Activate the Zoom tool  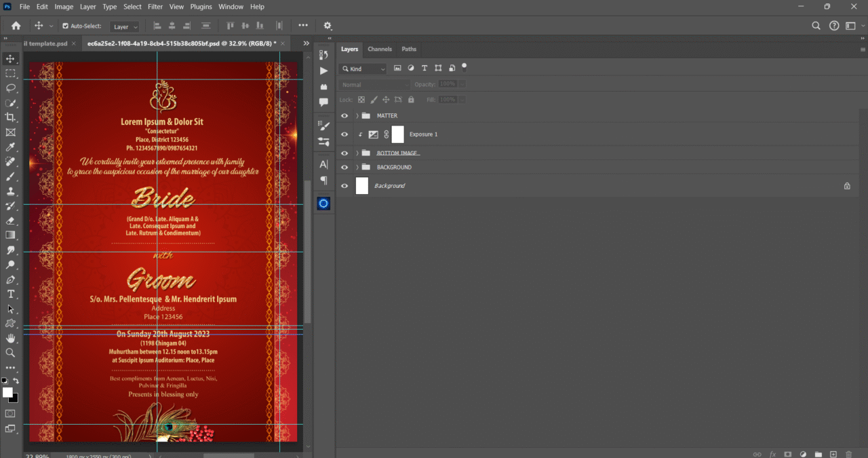[x=11, y=352]
